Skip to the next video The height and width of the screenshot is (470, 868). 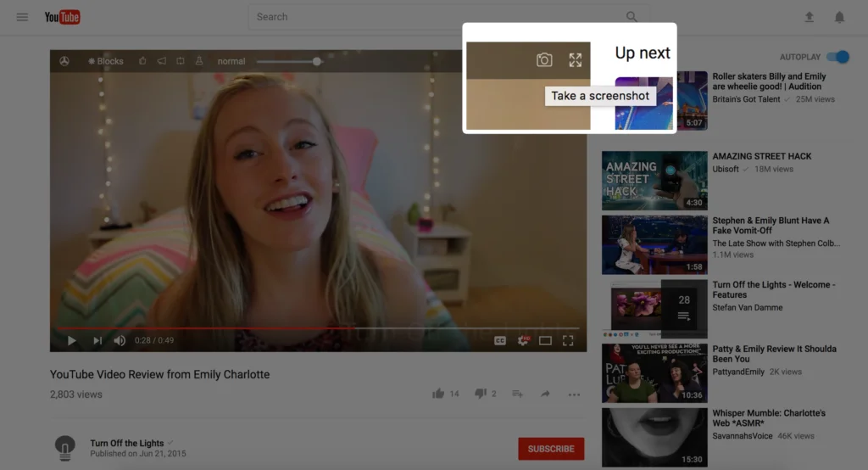point(97,340)
